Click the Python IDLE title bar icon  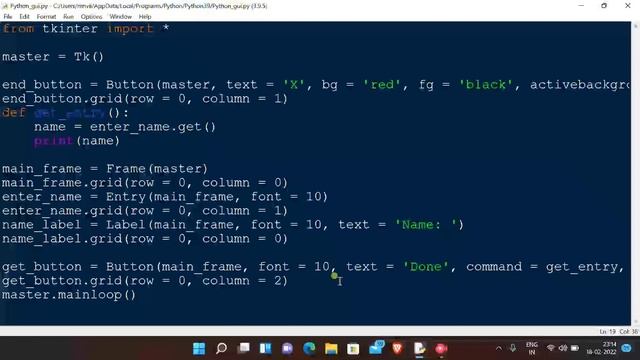pos(5,6)
